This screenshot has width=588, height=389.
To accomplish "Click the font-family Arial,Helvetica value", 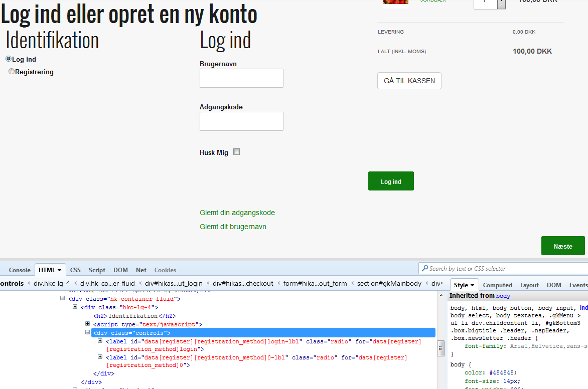I will coord(549,346).
